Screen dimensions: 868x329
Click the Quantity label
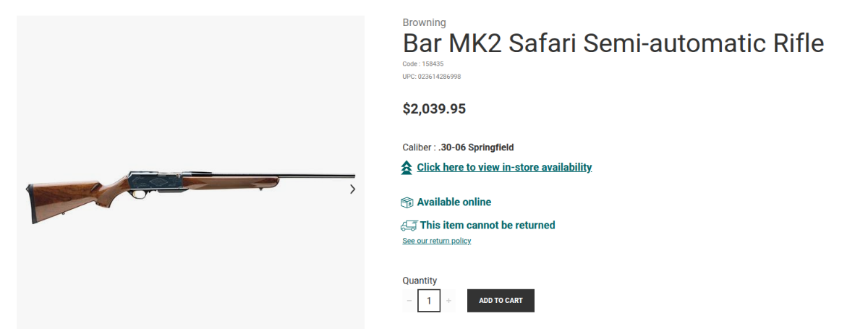[x=420, y=281]
